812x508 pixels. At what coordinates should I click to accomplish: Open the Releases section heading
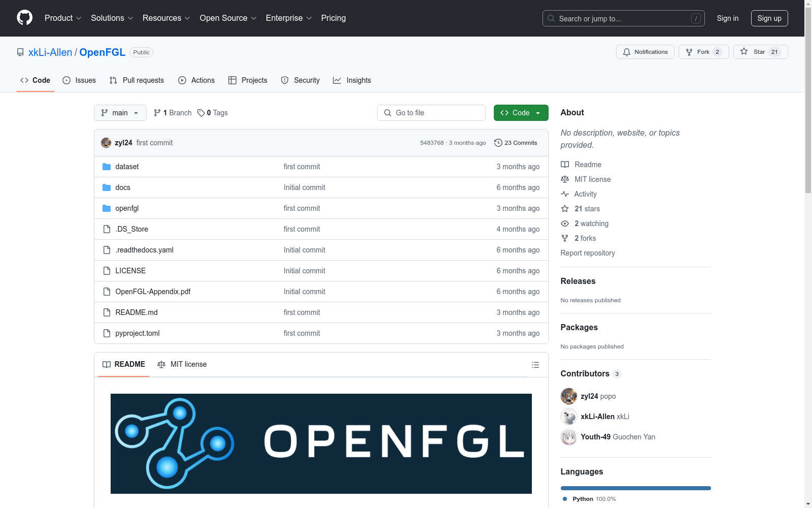click(578, 281)
